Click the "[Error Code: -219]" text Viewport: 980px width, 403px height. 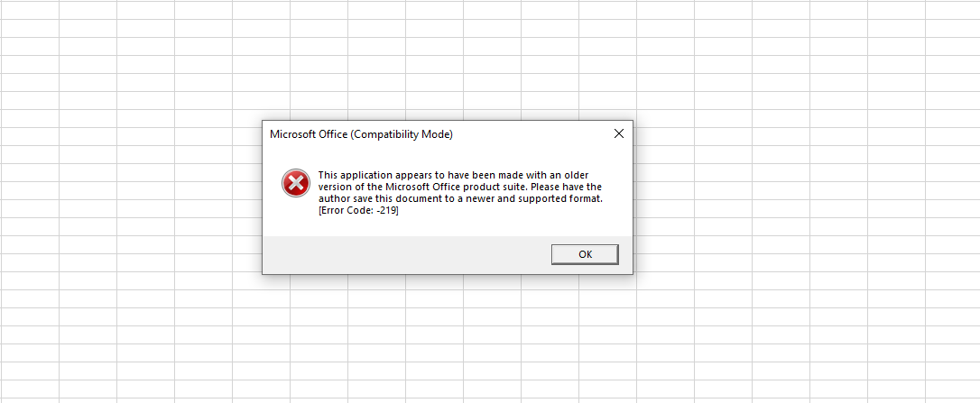pyautogui.click(x=358, y=211)
